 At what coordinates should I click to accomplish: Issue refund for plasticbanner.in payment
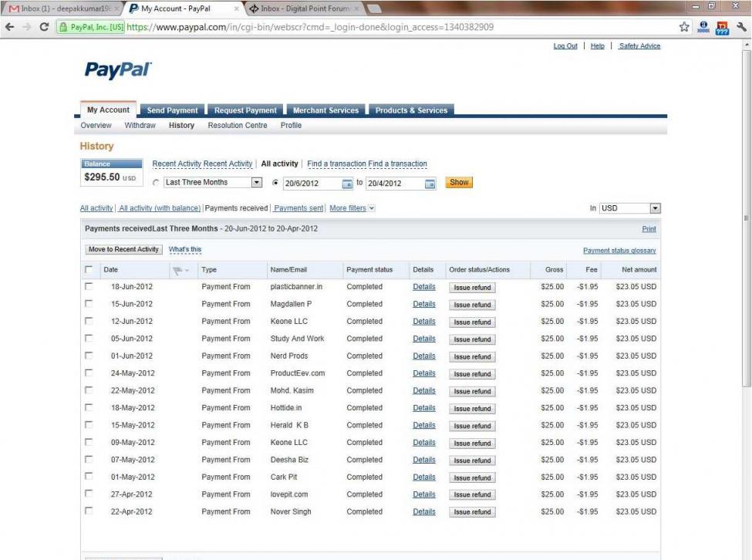click(472, 288)
